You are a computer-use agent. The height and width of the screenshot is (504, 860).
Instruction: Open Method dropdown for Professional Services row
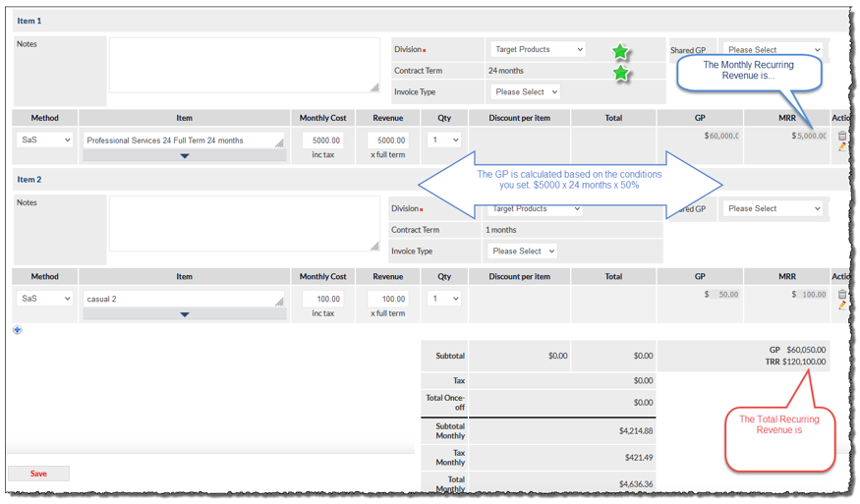(x=44, y=140)
